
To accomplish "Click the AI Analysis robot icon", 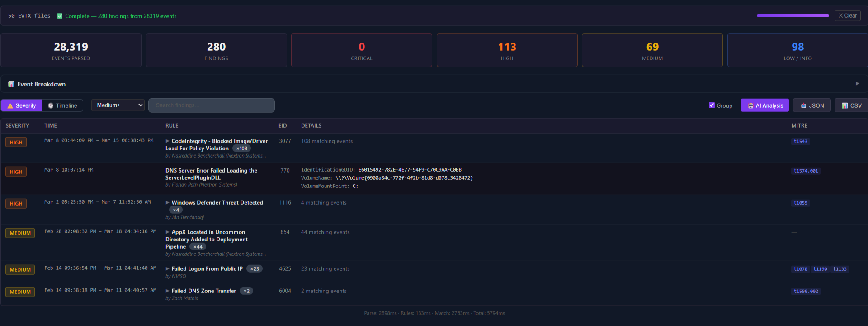I will tap(750, 105).
